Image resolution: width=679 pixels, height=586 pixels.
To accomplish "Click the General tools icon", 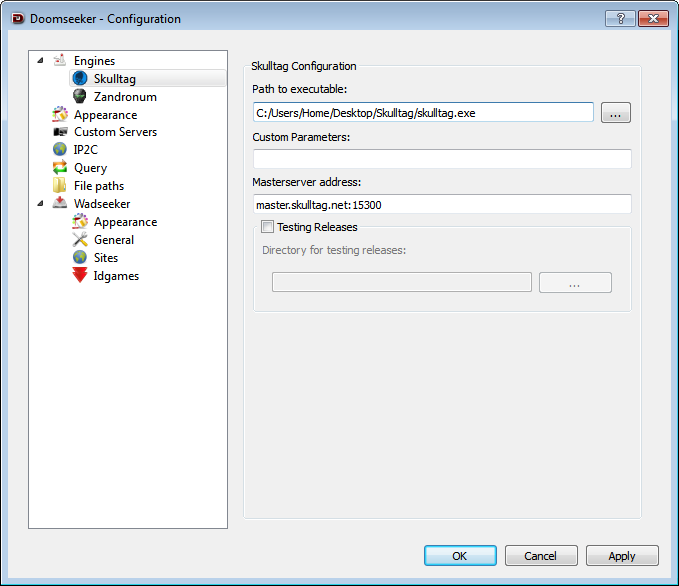I will coord(80,240).
